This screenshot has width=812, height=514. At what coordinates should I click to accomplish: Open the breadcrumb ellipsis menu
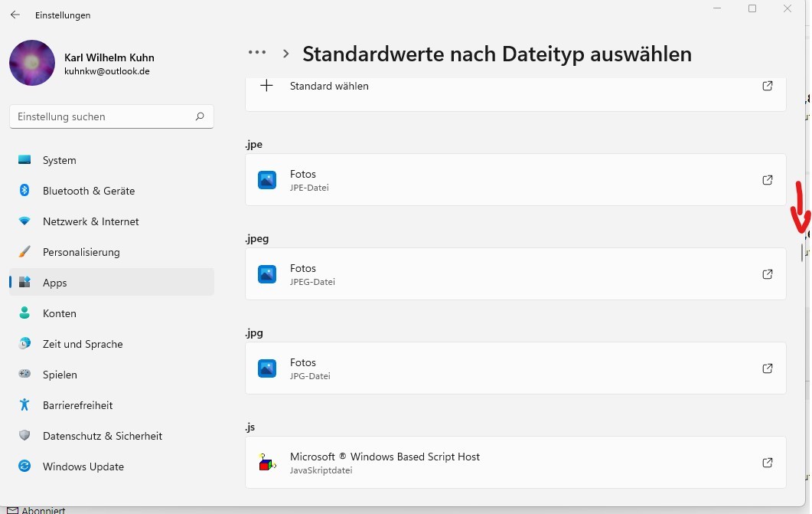tap(257, 52)
